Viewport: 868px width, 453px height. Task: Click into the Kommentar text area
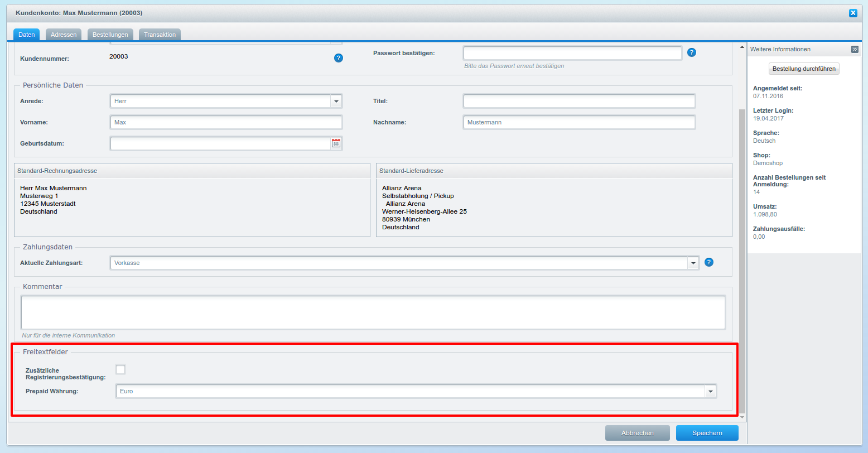373,312
